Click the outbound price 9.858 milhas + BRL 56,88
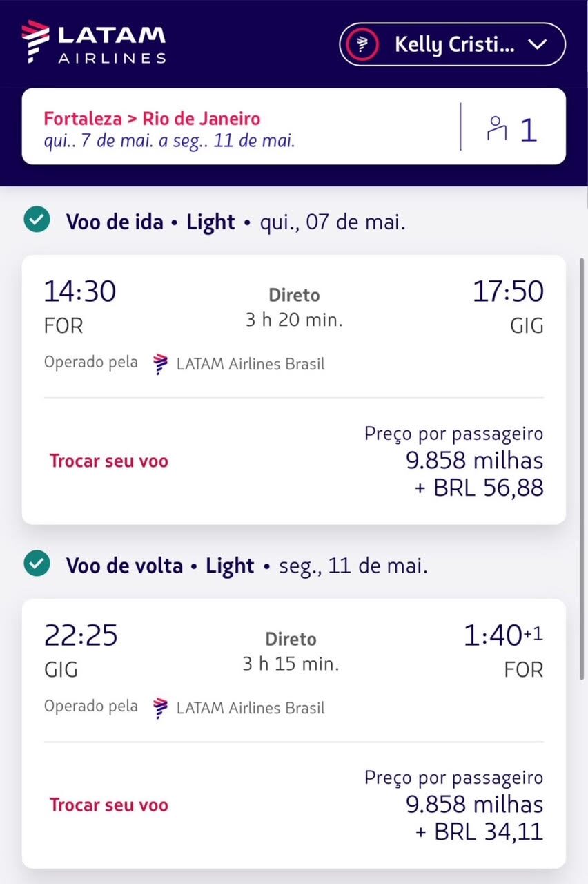588x884 pixels. (x=475, y=474)
